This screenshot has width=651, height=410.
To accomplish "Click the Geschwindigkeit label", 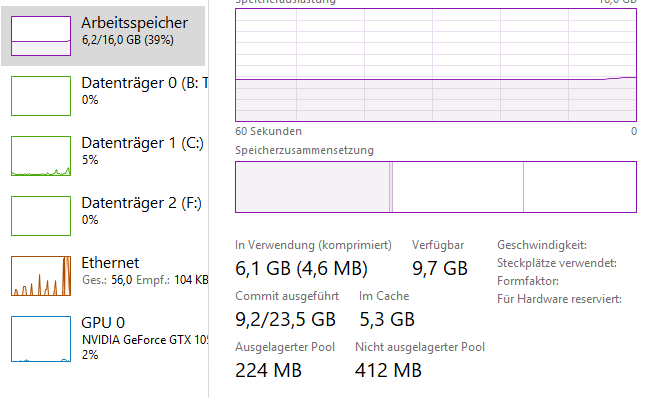I will (541, 245).
